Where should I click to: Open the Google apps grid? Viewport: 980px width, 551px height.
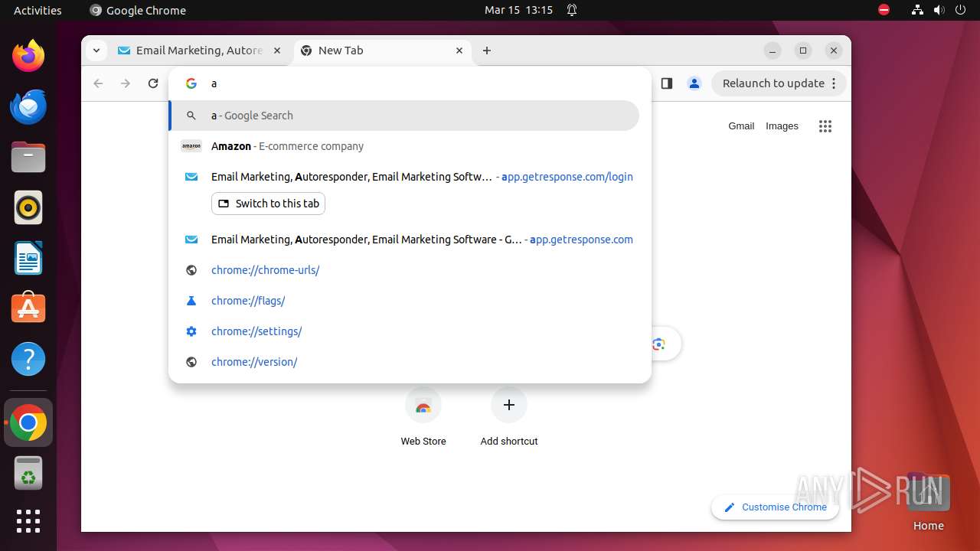pos(825,126)
